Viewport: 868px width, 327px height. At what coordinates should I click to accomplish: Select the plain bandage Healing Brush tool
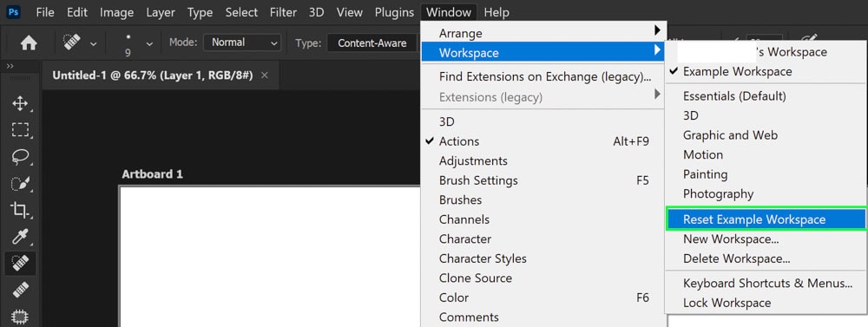click(21, 290)
